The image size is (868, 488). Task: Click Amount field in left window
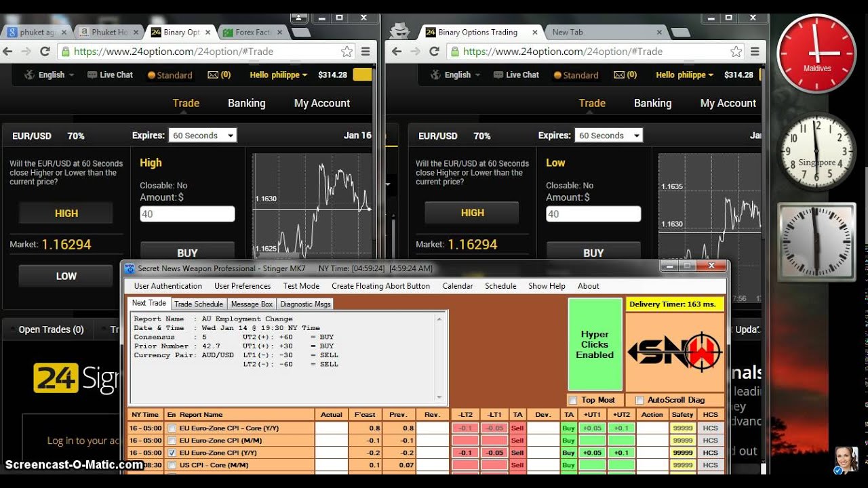187,214
